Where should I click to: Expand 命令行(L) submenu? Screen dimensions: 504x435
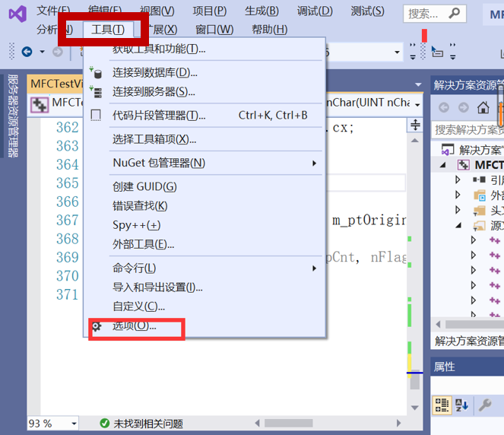(204, 268)
